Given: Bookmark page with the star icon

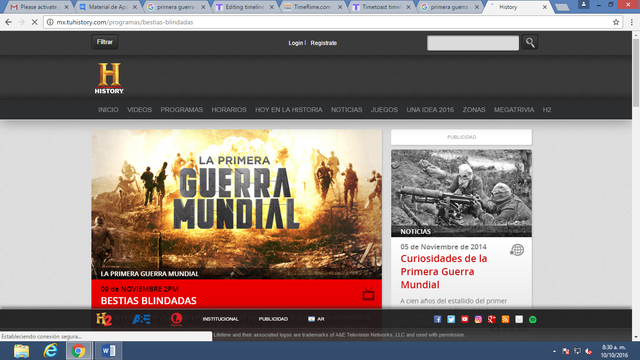Looking at the screenshot, I should pos(616,22).
